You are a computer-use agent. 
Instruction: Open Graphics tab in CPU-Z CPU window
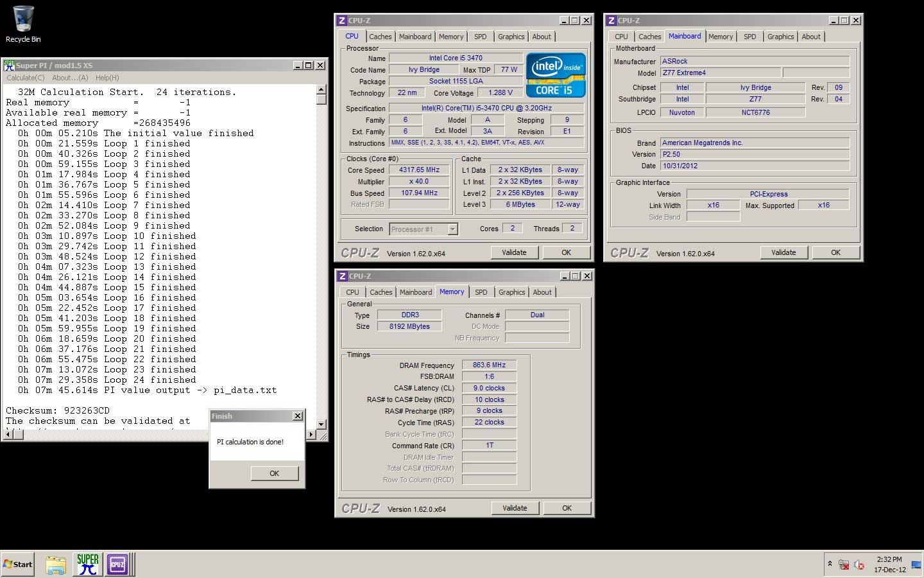511,37
